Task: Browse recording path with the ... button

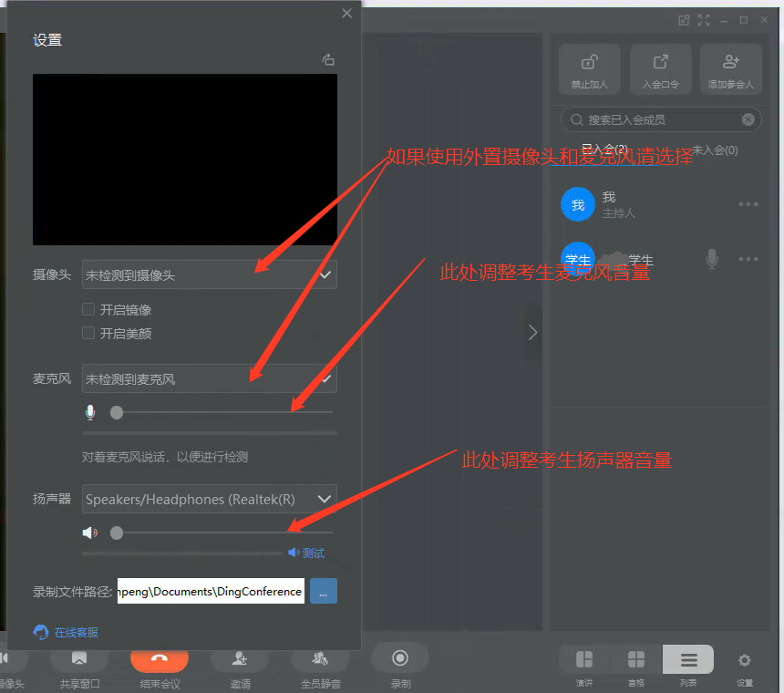Action: click(324, 591)
